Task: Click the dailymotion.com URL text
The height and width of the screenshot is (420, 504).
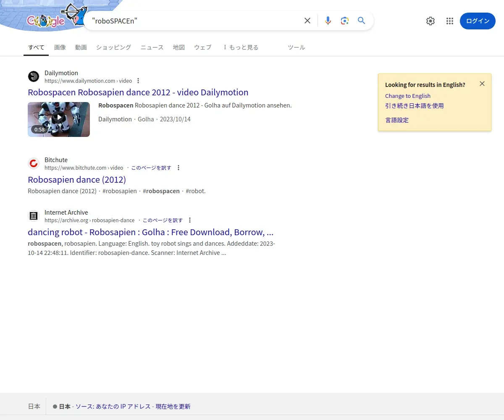Action: click(88, 81)
